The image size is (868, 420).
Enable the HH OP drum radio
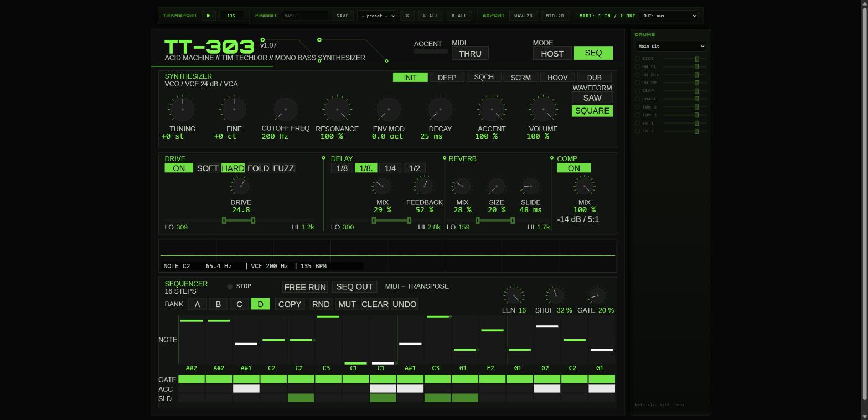(x=638, y=83)
